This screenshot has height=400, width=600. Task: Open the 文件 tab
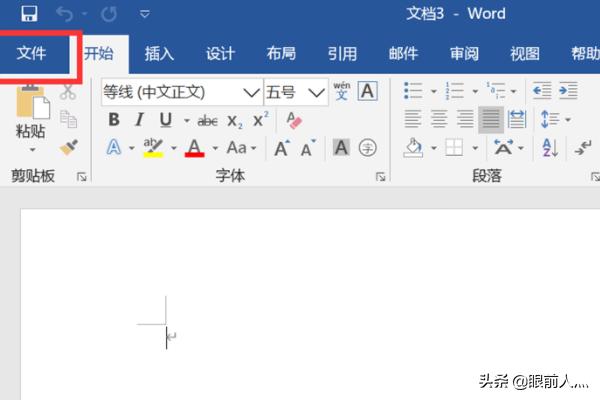[31, 53]
